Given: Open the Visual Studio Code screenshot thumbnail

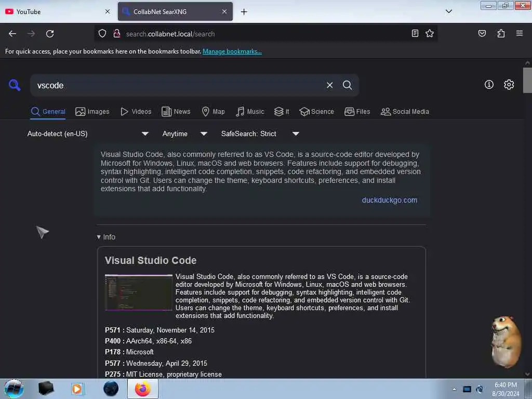Looking at the screenshot, I should tap(138, 292).
